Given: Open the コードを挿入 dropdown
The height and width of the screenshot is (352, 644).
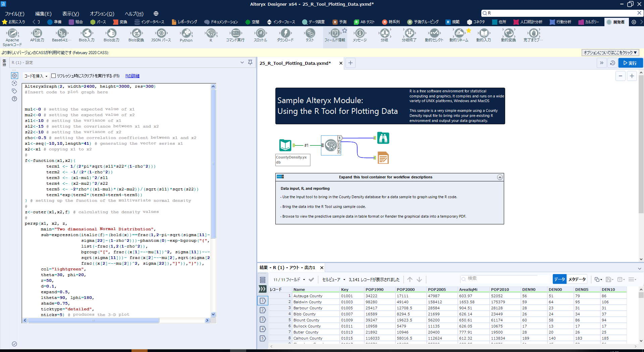Looking at the screenshot, I should click(x=36, y=76).
